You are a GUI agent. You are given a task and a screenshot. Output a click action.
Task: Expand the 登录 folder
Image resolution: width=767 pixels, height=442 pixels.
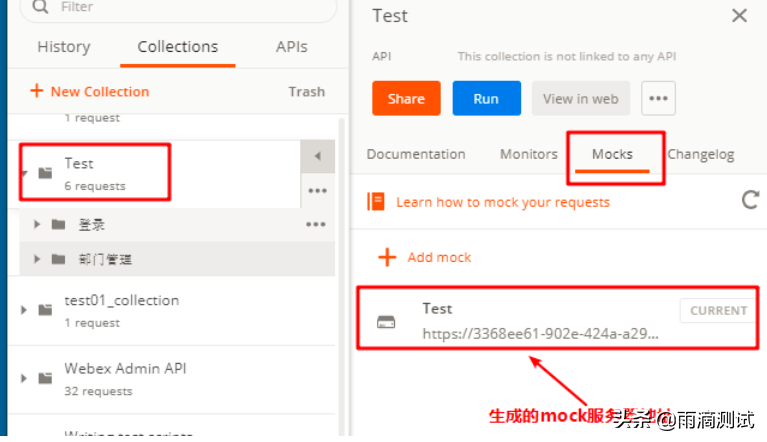point(37,224)
